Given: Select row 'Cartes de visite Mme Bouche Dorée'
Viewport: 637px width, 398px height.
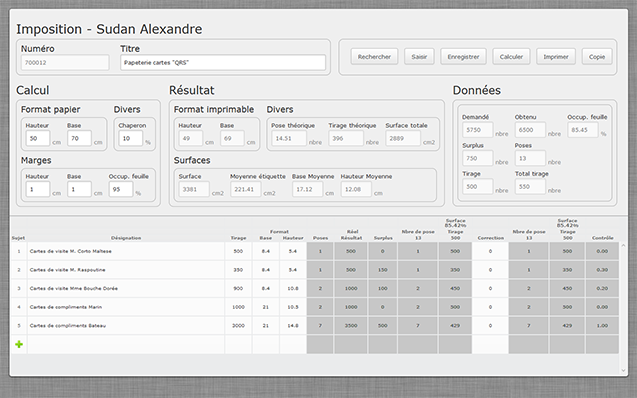Looking at the screenshot, I should coord(315,288).
